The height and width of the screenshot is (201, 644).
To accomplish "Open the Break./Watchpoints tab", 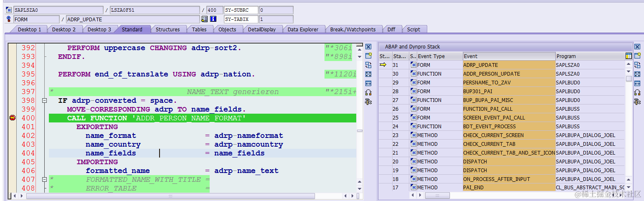I will [353, 29].
